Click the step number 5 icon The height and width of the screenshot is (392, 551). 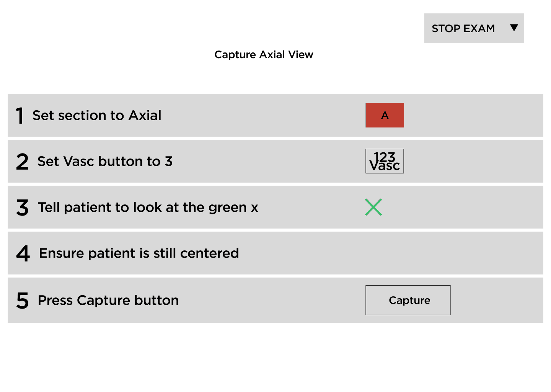pos(22,301)
